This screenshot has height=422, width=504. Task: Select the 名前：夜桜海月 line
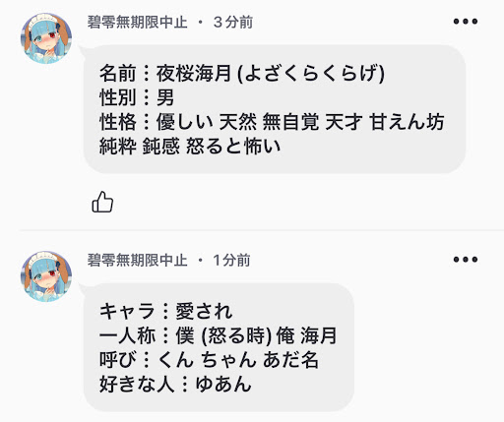click(242, 73)
